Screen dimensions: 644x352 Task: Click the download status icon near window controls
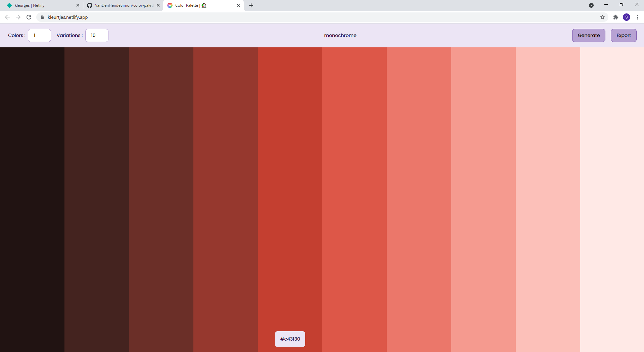pyautogui.click(x=591, y=5)
